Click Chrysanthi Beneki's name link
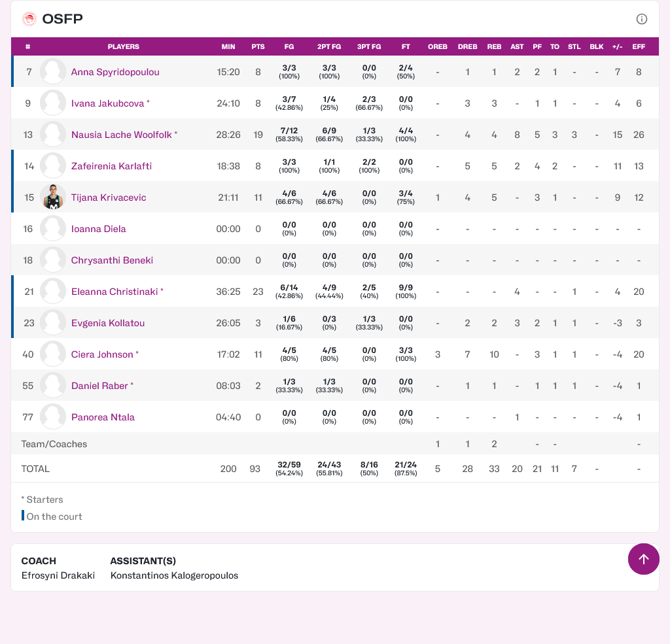The height and width of the screenshot is (644, 670). coord(112,260)
